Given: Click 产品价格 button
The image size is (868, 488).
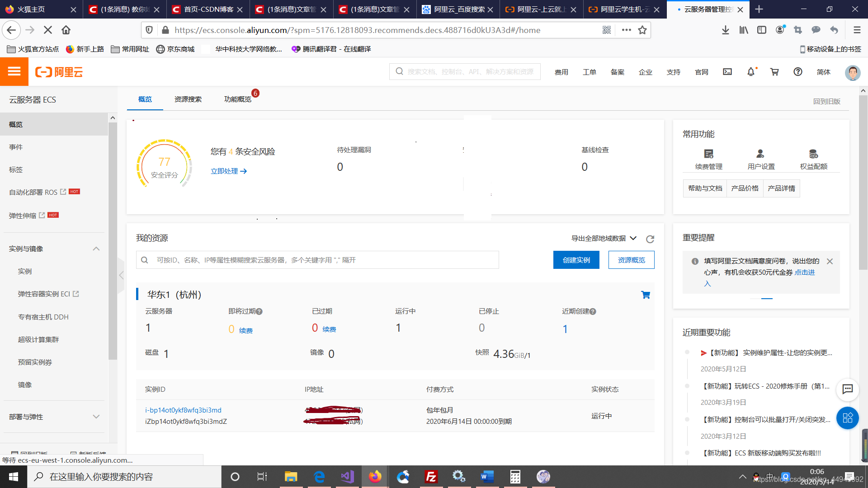Looking at the screenshot, I should click(745, 188).
